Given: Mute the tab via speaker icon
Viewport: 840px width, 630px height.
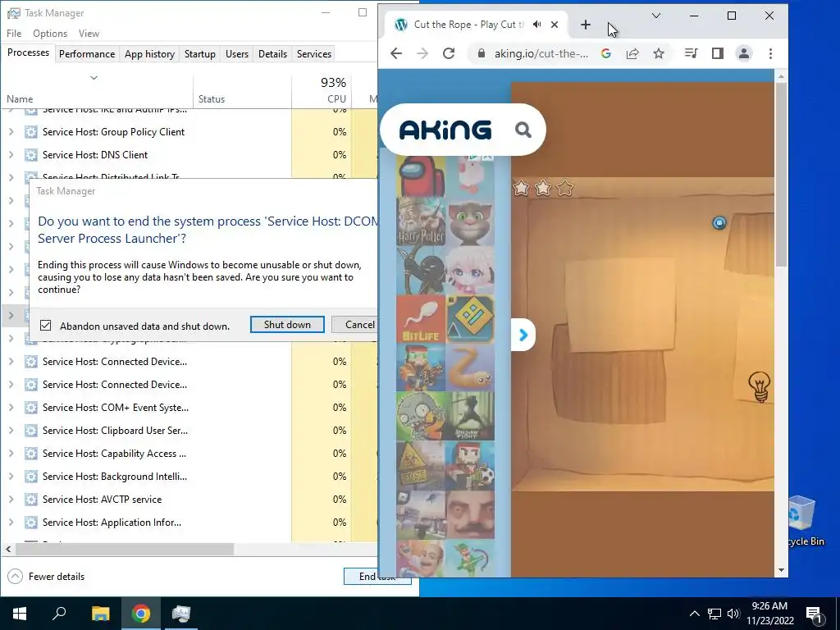Looking at the screenshot, I should 537,25.
